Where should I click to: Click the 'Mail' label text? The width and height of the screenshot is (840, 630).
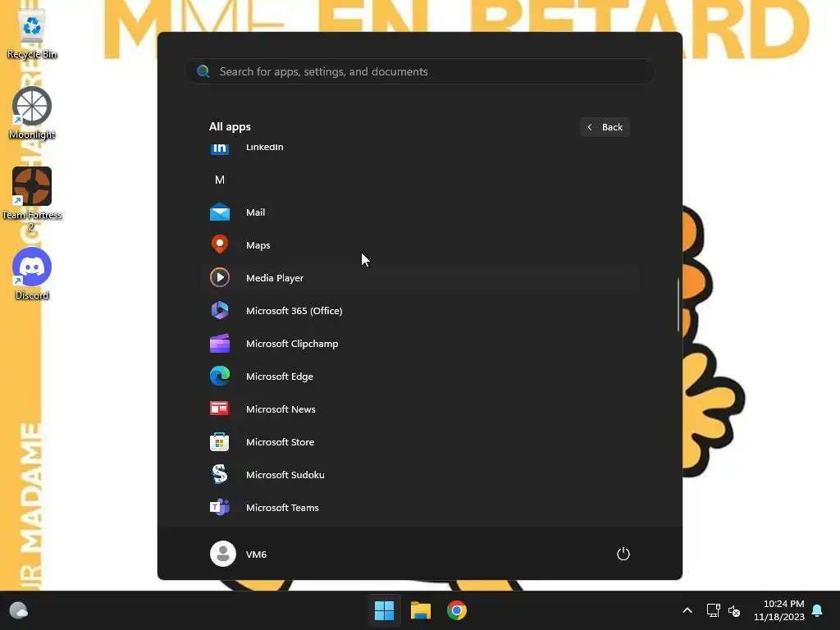(x=256, y=212)
